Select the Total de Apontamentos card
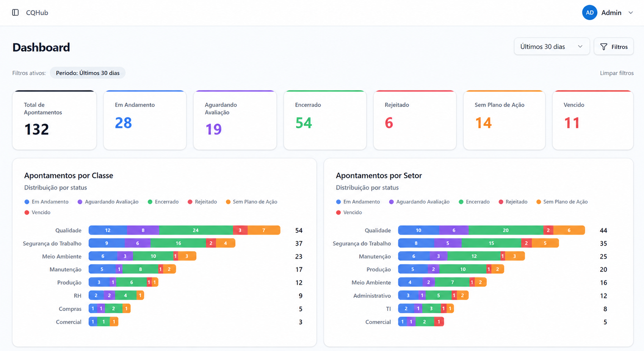Screen dimensions: 644x351 [x=54, y=120]
